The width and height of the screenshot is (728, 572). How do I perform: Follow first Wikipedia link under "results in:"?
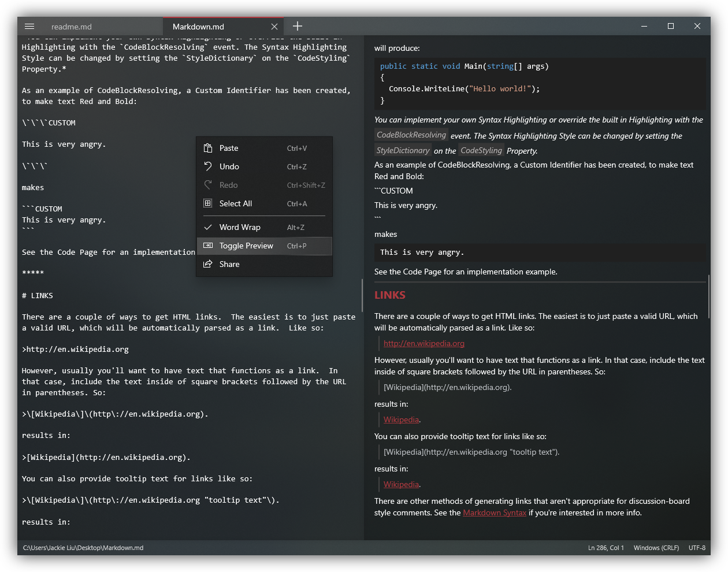point(401,419)
